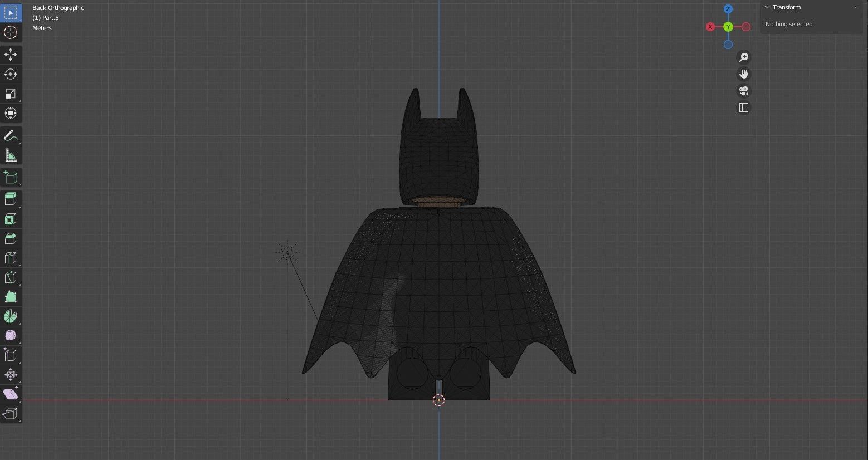Activate the combined Transform tool
The width and height of the screenshot is (868, 460).
pyautogui.click(x=11, y=113)
